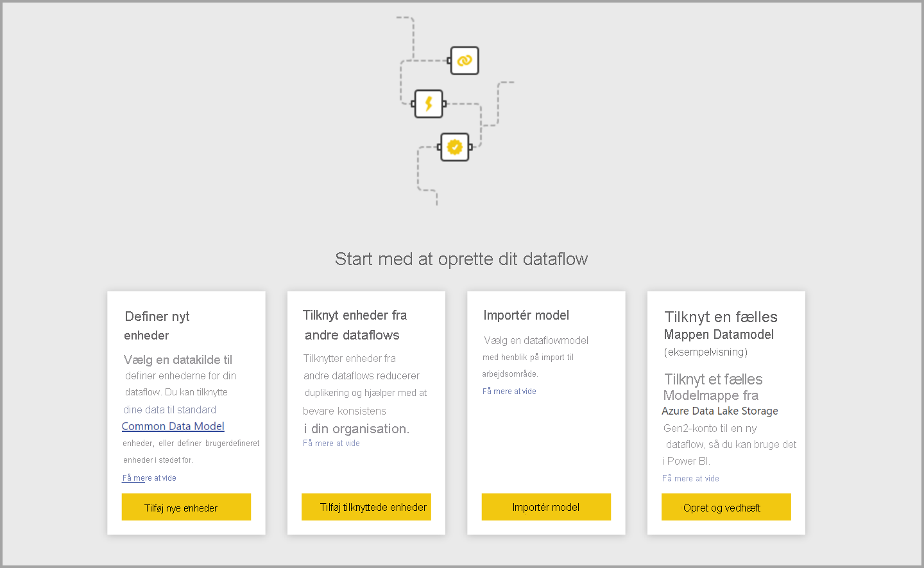The width and height of the screenshot is (924, 568).
Task: Click the Vælg en datakilde til text
Action: [x=178, y=360]
